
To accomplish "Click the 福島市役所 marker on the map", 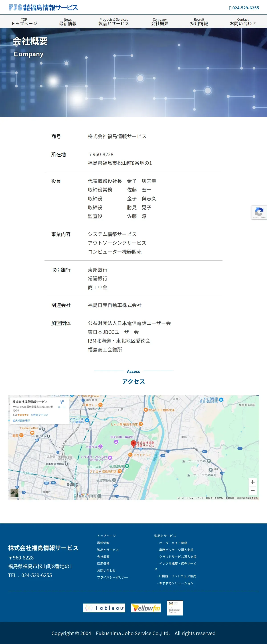I will [114, 480].
